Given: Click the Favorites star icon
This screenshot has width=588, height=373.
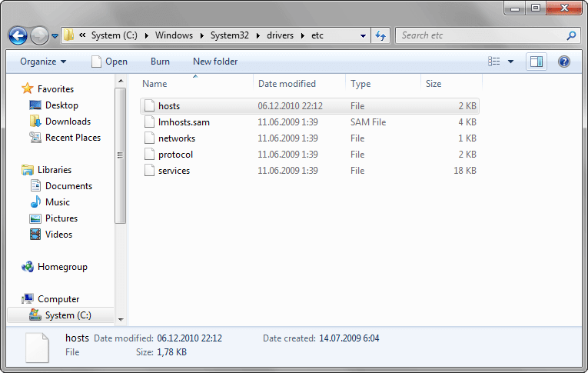Looking at the screenshot, I should (x=28, y=88).
